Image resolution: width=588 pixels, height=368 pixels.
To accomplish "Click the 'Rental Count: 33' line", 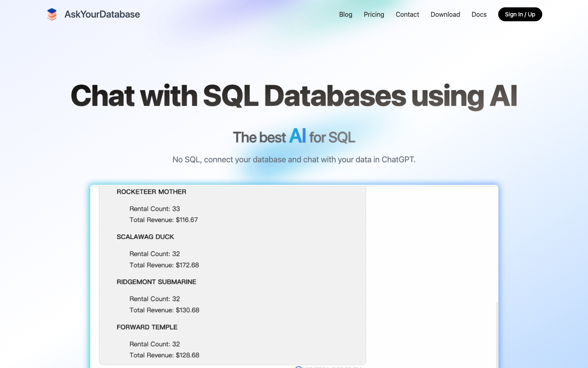I will (155, 209).
